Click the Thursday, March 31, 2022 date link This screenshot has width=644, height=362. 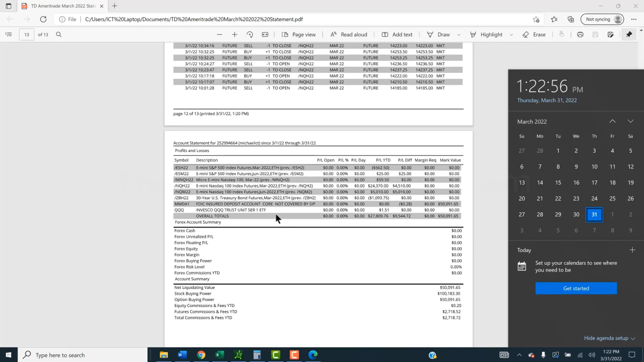(547, 100)
